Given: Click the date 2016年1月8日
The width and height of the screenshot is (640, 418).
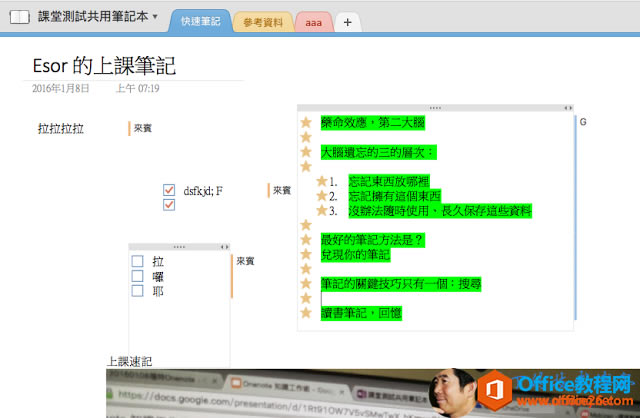Looking at the screenshot, I should [x=61, y=88].
